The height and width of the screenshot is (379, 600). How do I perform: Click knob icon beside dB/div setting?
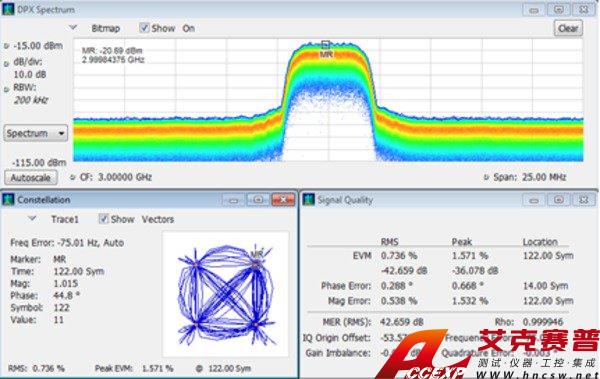(7, 64)
